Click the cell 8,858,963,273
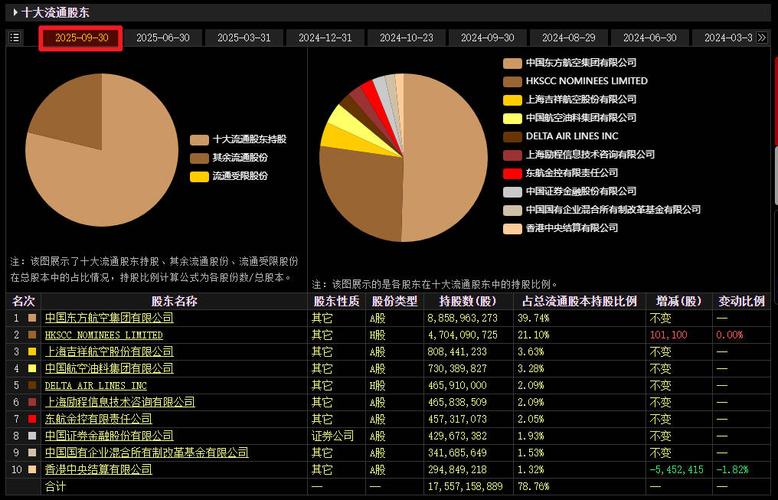Image resolution: width=778 pixels, height=500 pixels. pos(462,318)
